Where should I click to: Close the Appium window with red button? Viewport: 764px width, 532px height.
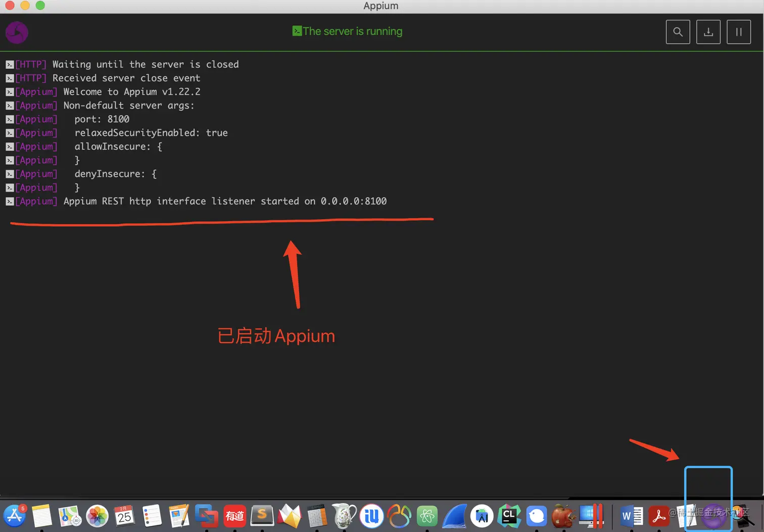pyautogui.click(x=10, y=6)
